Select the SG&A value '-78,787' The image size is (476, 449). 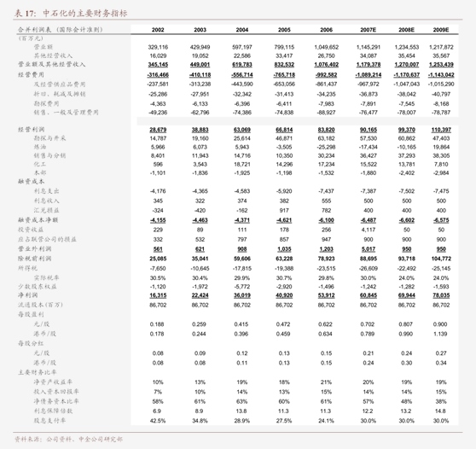tap(441, 113)
